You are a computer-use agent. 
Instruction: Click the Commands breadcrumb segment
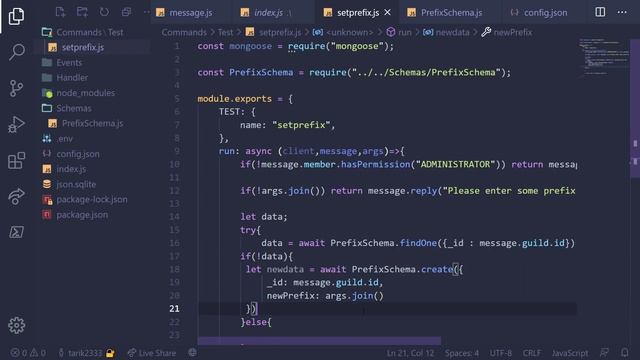tap(184, 32)
